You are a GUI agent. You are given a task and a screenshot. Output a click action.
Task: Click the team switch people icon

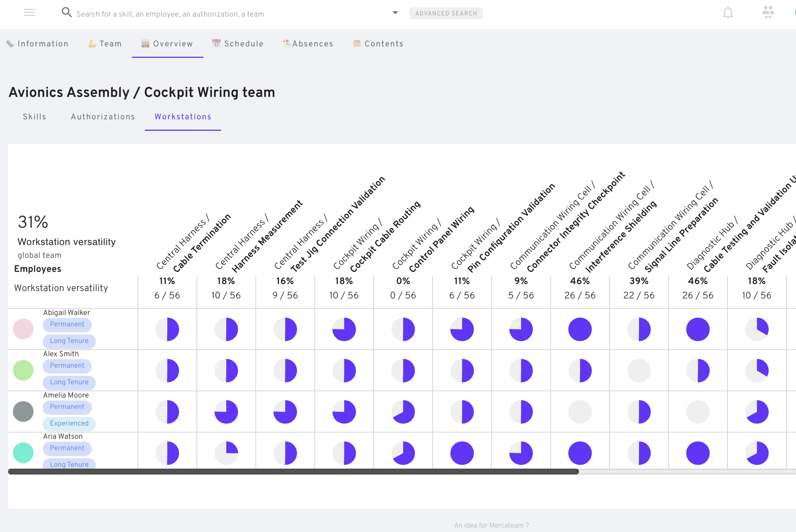(x=768, y=13)
